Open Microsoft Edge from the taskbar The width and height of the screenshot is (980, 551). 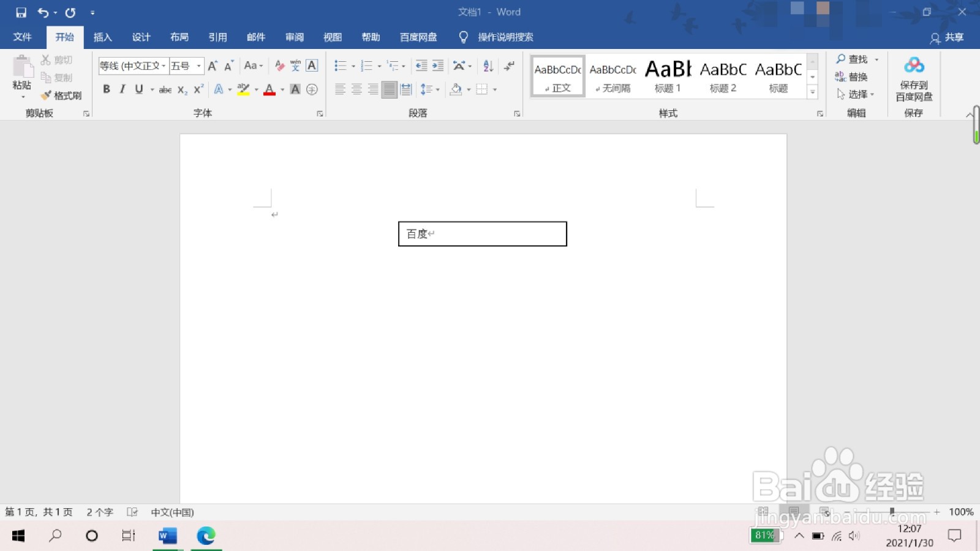pyautogui.click(x=206, y=536)
